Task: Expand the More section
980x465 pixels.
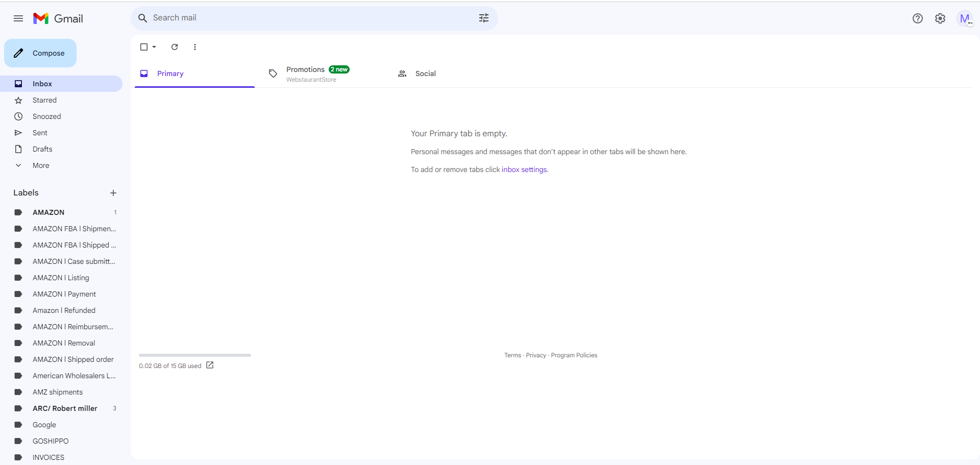Action: [61, 165]
